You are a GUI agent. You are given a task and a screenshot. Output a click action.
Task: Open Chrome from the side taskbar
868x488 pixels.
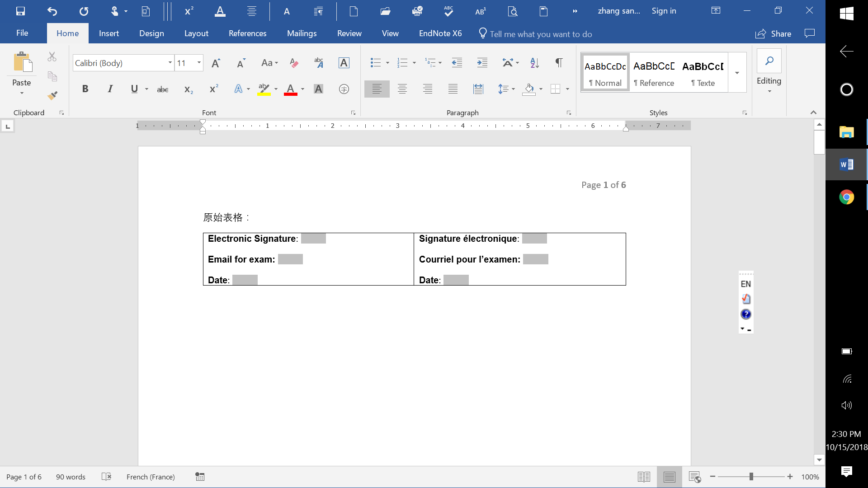tap(846, 197)
